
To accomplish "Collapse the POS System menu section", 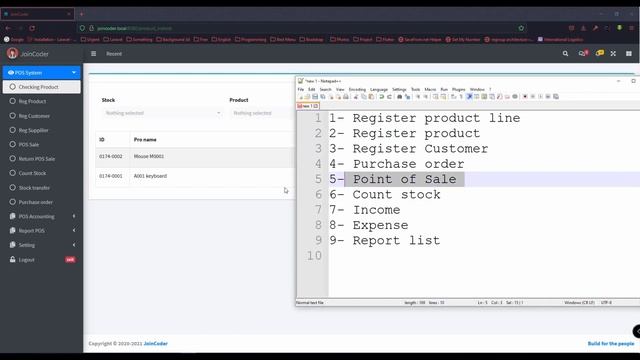I will (42, 73).
